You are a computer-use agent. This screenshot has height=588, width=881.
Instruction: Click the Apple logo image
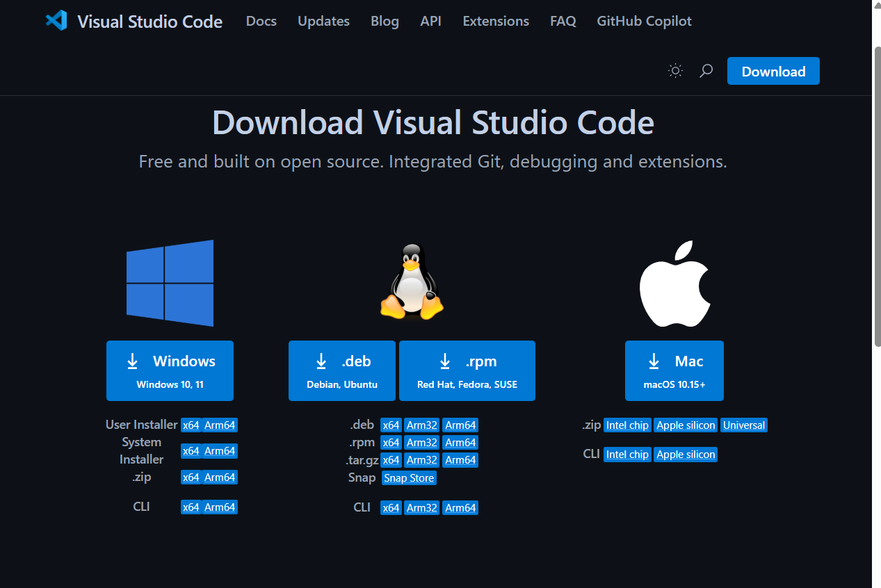point(674,284)
